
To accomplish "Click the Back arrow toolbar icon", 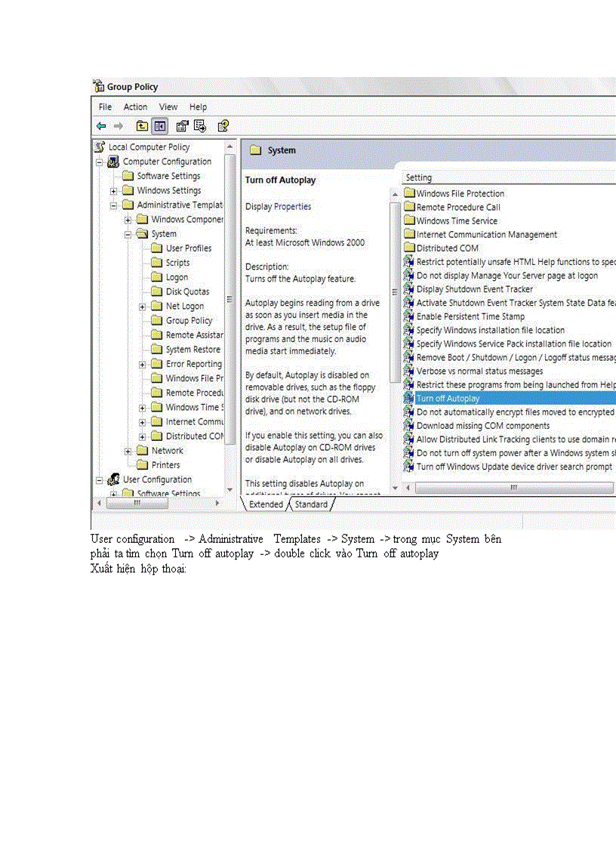I will (101, 126).
